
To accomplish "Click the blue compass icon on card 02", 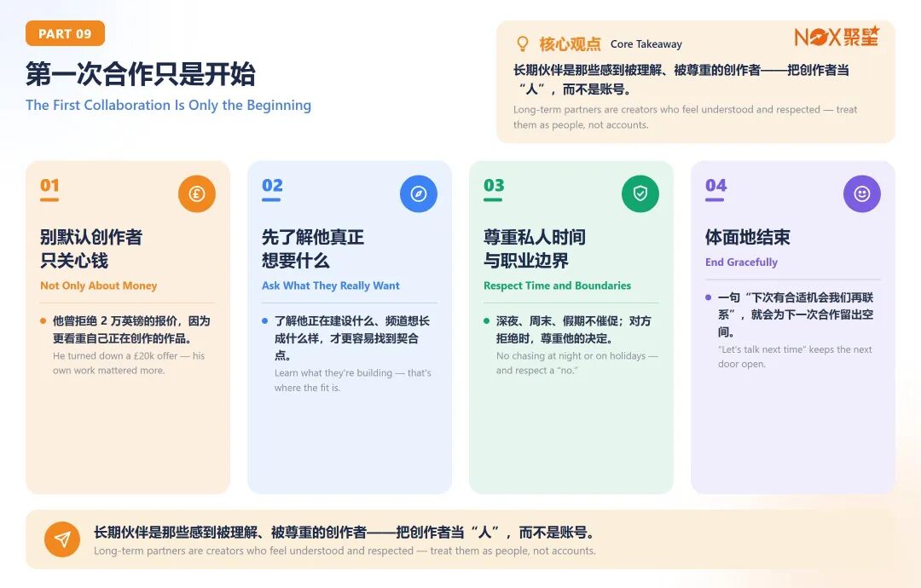I will point(419,193).
